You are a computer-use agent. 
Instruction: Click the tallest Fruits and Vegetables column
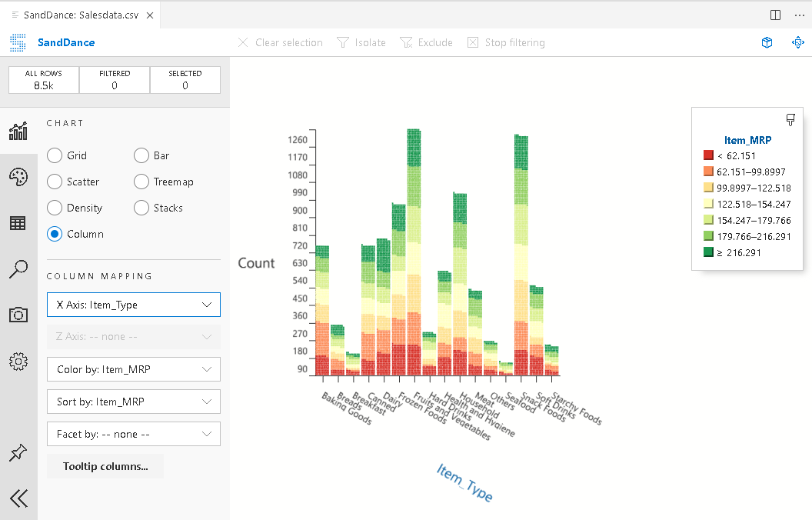(414, 252)
